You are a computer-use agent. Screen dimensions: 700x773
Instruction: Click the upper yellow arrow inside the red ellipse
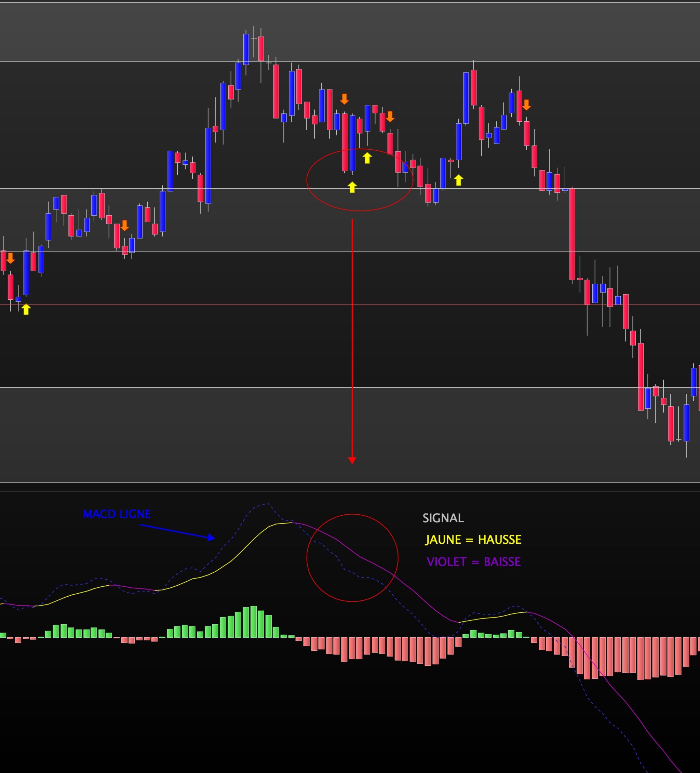(367, 158)
